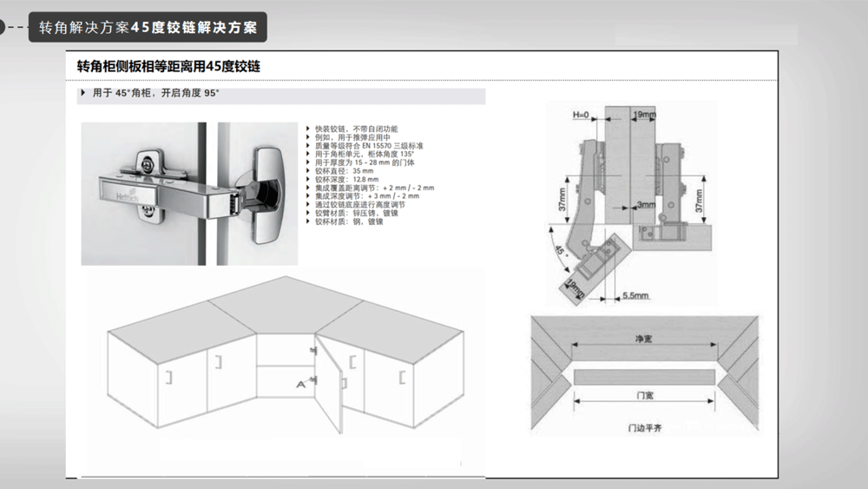The width and height of the screenshot is (868, 489).
Task: Click the header banner '转角解决方案45度铰链解决方案'
Action: tap(148, 27)
